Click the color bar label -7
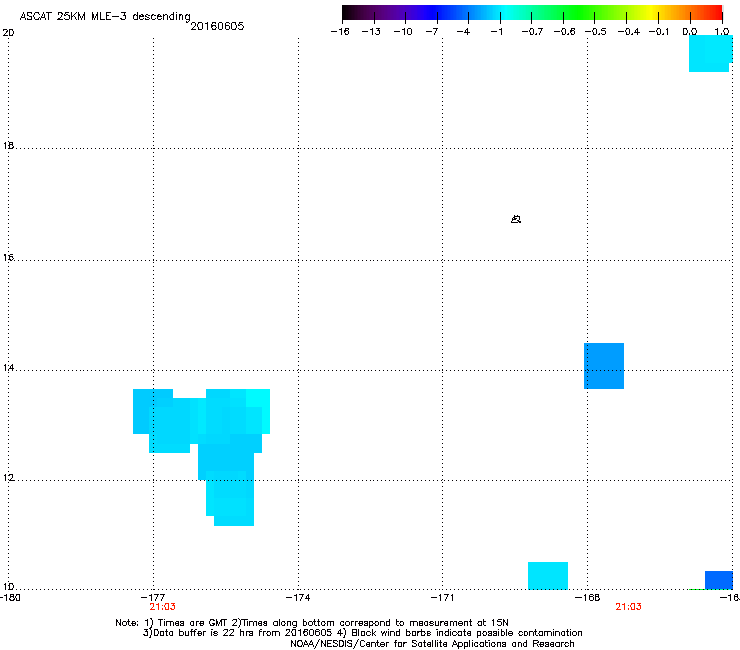740x650 pixels. [432, 32]
